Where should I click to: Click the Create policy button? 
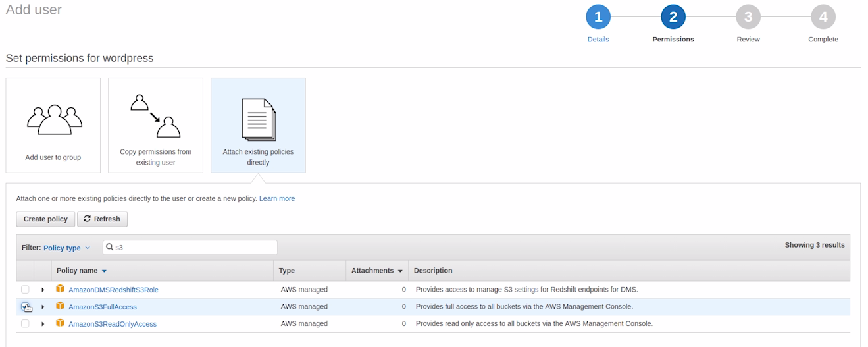coord(45,219)
